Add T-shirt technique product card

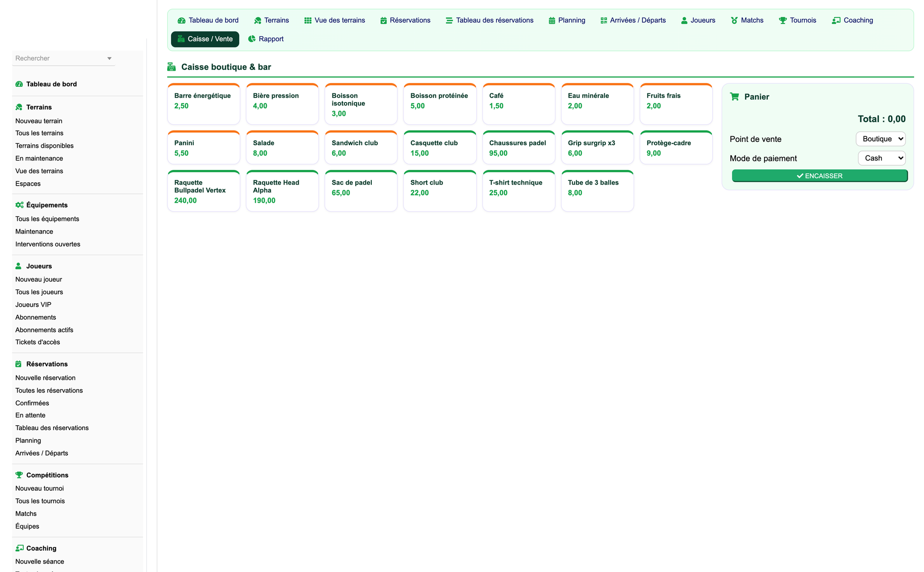(519, 191)
